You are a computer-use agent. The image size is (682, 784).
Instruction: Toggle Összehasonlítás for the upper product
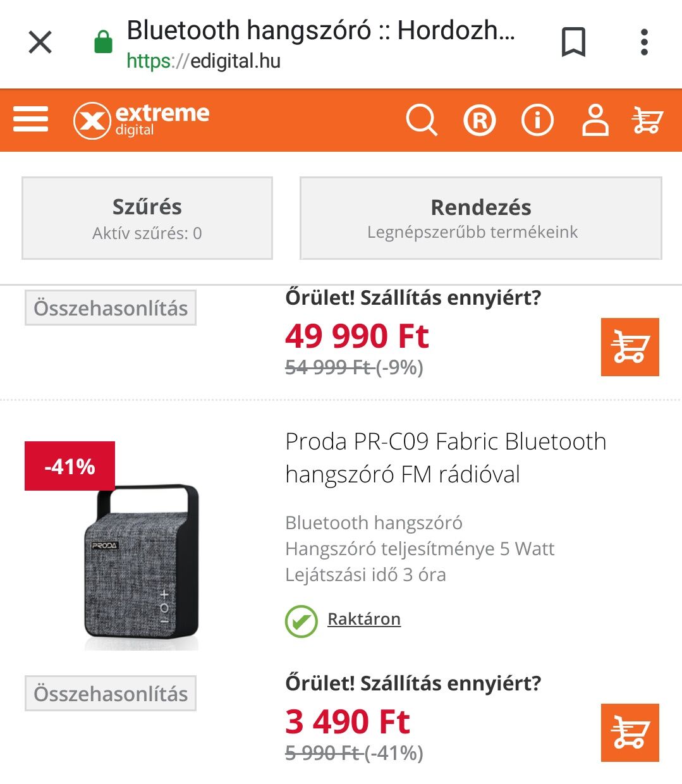click(111, 308)
